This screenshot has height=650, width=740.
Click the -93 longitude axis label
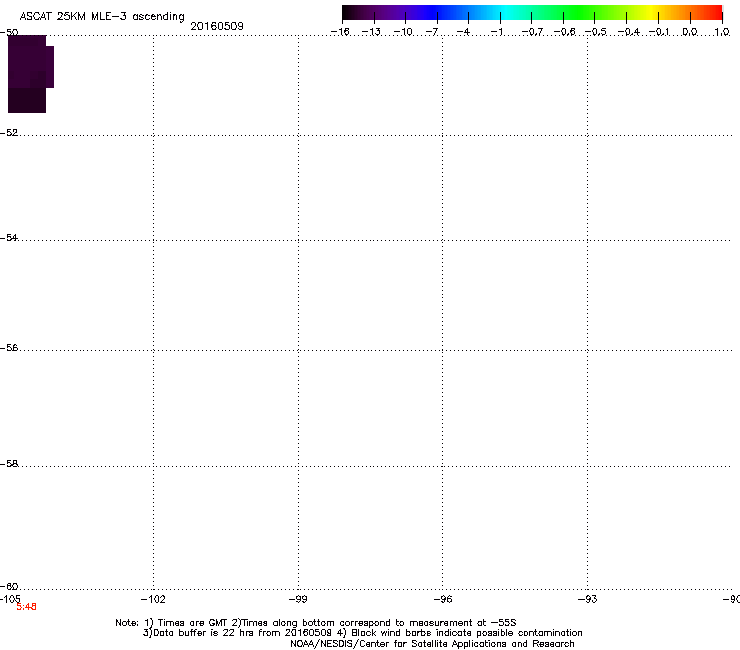point(588,599)
